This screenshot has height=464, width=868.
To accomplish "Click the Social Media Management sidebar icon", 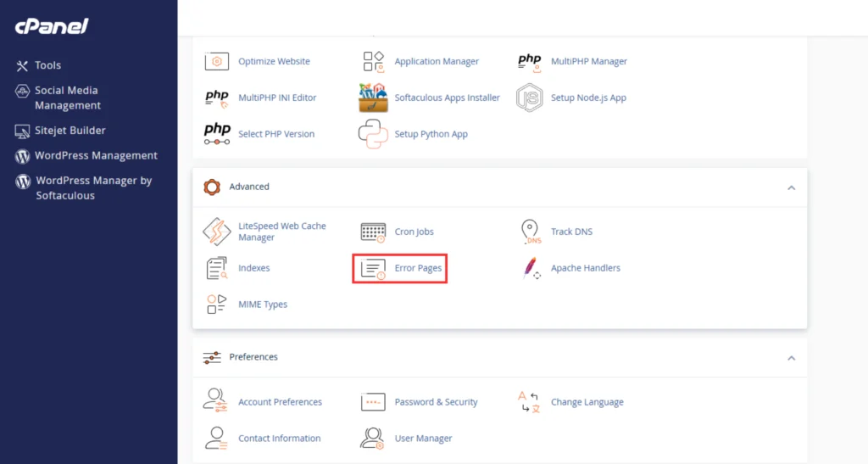I will click(22, 92).
